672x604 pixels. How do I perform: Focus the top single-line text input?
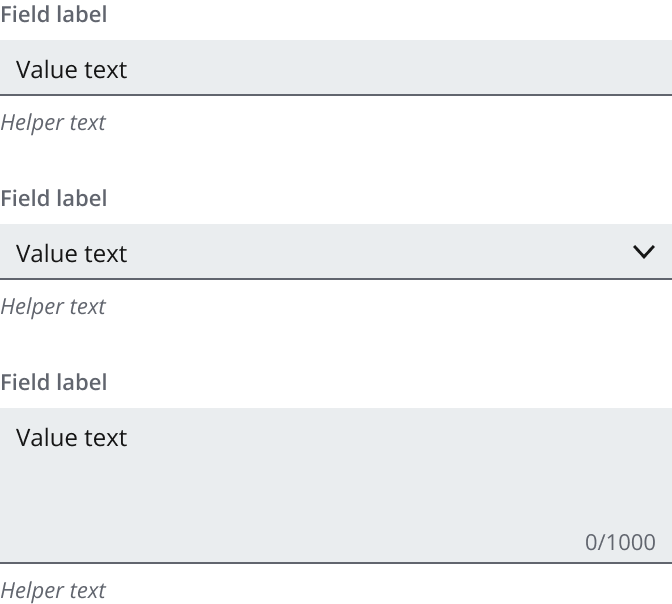tap(336, 68)
